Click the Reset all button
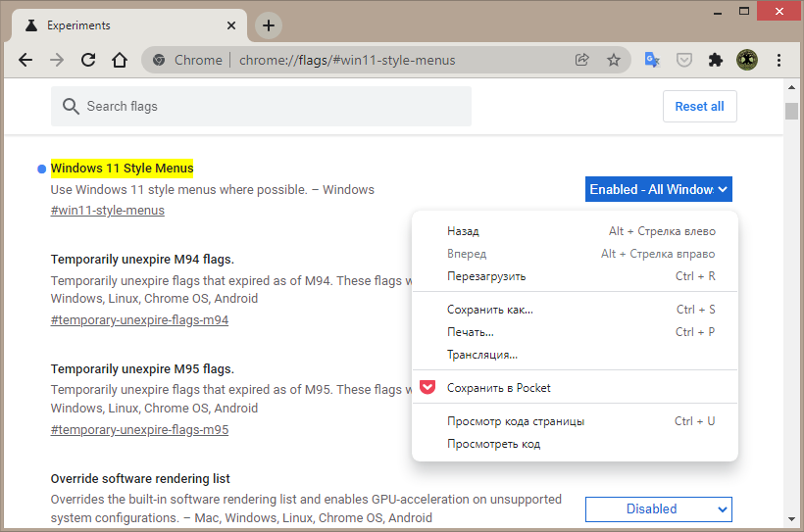The width and height of the screenshot is (804, 532). tap(699, 106)
